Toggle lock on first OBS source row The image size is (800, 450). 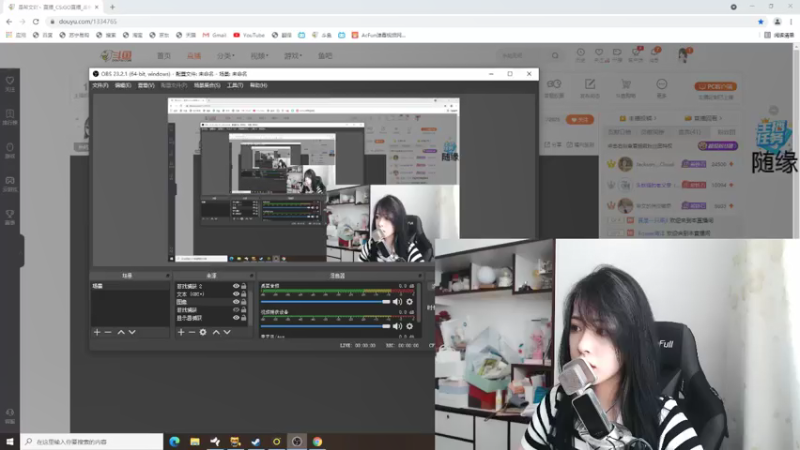244,286
